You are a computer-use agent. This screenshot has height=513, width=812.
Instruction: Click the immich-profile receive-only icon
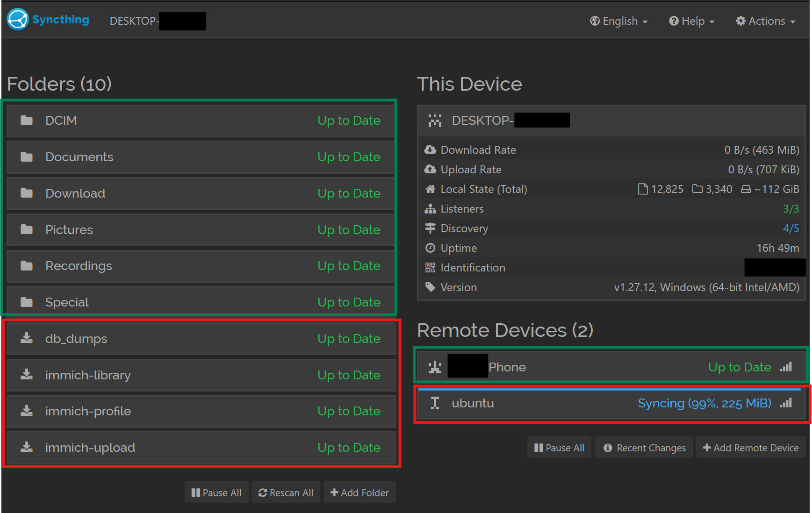(27, 411)
